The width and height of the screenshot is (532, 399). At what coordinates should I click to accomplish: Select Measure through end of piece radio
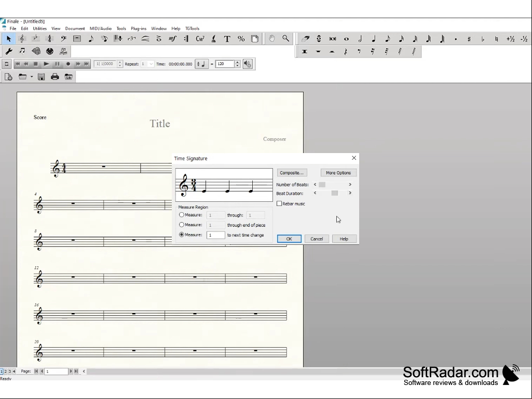pyautogui.click(x=182, y=225)
